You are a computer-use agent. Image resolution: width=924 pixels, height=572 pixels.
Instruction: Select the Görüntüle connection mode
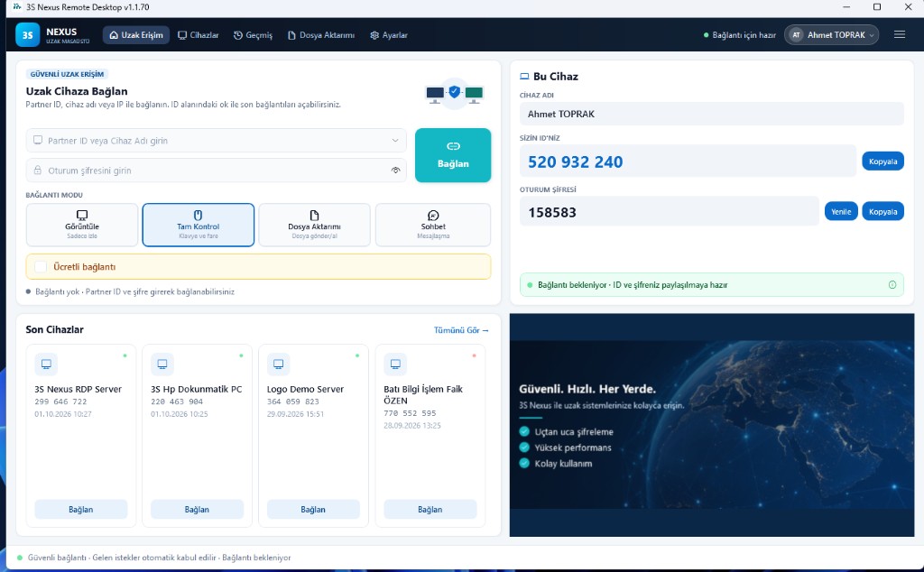[x=82, y=225]
